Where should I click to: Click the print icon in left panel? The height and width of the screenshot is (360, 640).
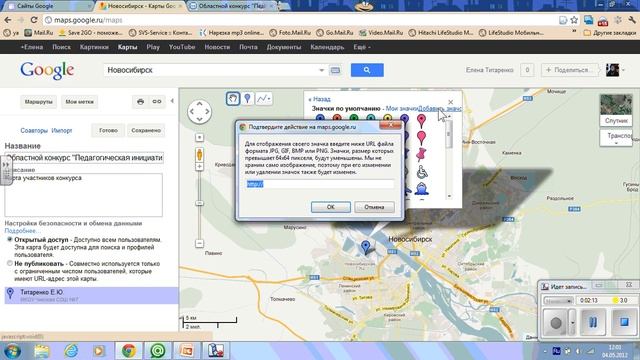tap(140, 102)
